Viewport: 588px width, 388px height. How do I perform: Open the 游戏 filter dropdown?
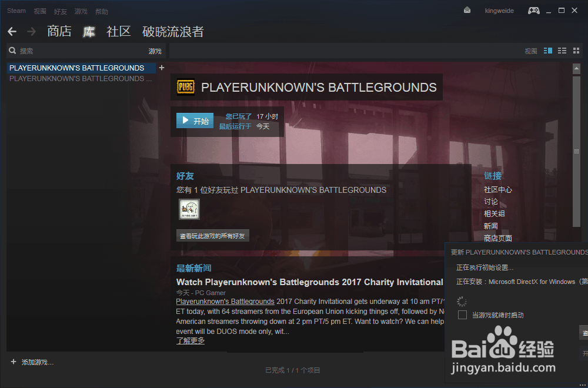click(x=155, y=51)
